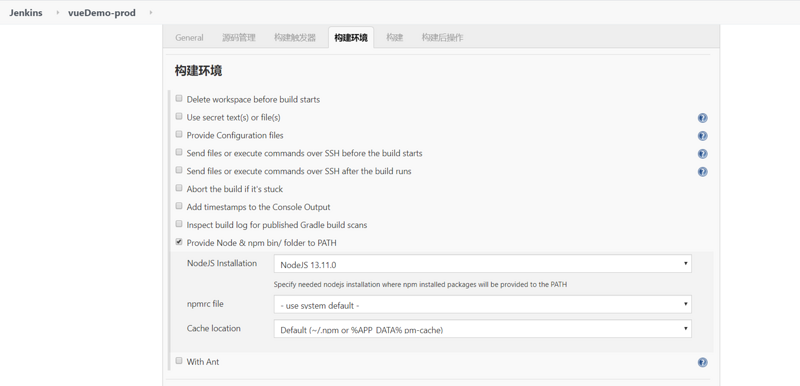Enable SSH commands after the build runs
Image resolution: width=800 pixels, height=386 pixels.
179,170
